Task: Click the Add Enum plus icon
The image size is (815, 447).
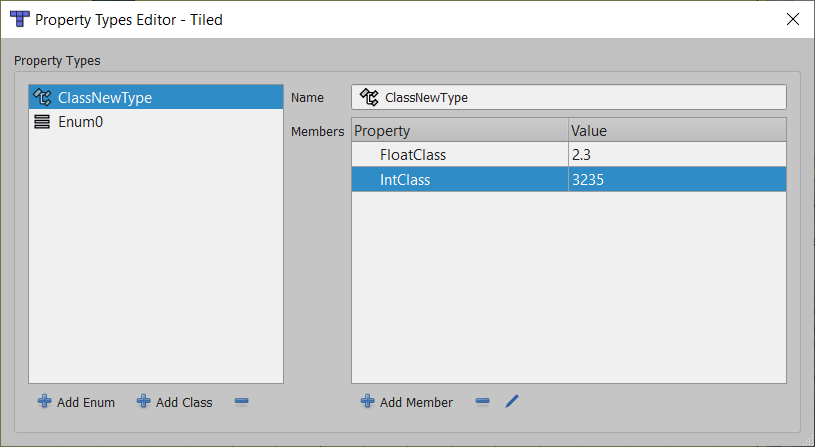Action: click(x=45, y=401)
